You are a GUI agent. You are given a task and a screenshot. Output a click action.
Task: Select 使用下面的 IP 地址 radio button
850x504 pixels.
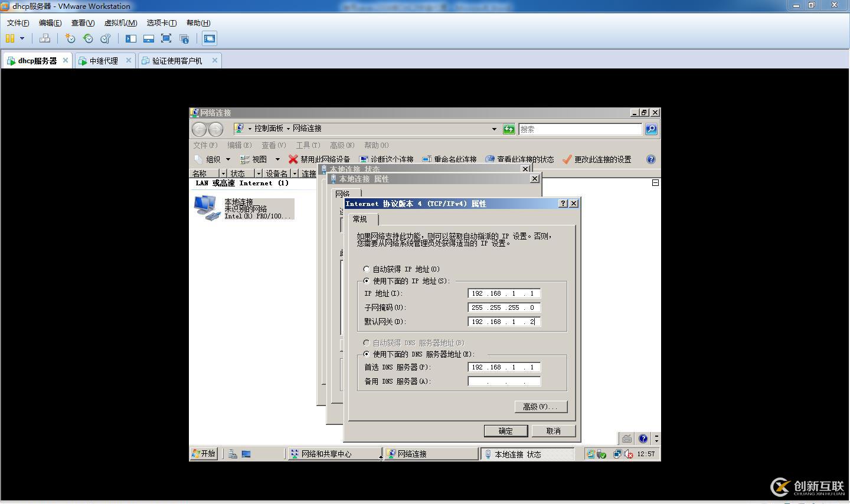point(366,280)
